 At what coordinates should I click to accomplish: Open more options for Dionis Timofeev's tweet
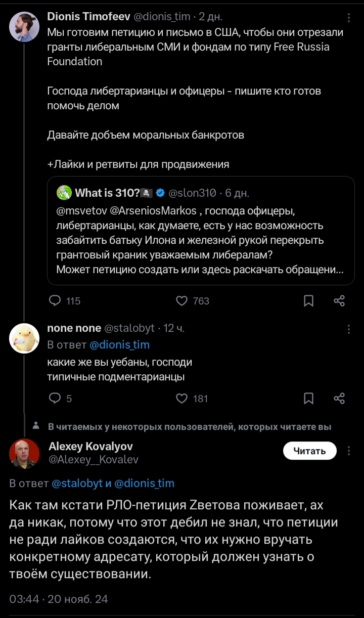point(349,18)
